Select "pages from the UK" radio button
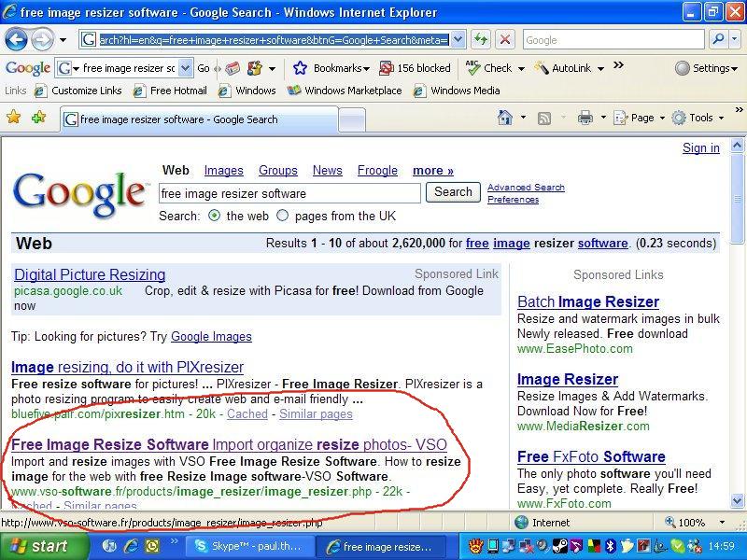 pyautogui.click(x=283, y=216)
